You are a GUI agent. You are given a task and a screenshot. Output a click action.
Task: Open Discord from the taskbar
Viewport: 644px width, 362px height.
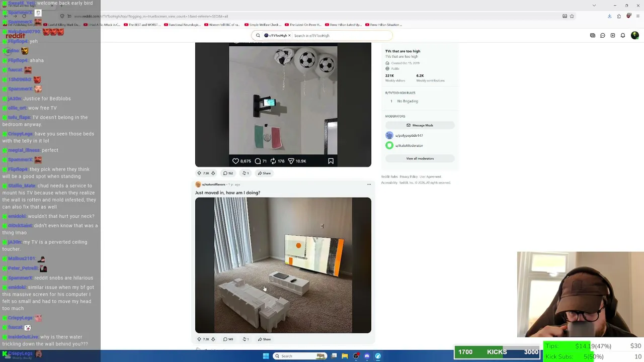tap(367, 356)
